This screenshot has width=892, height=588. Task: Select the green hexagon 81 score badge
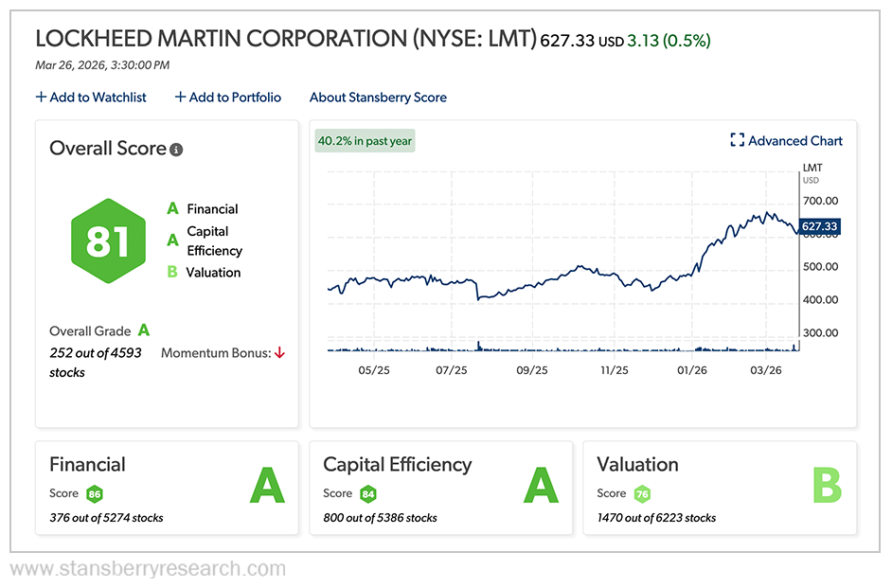[107, 241]
